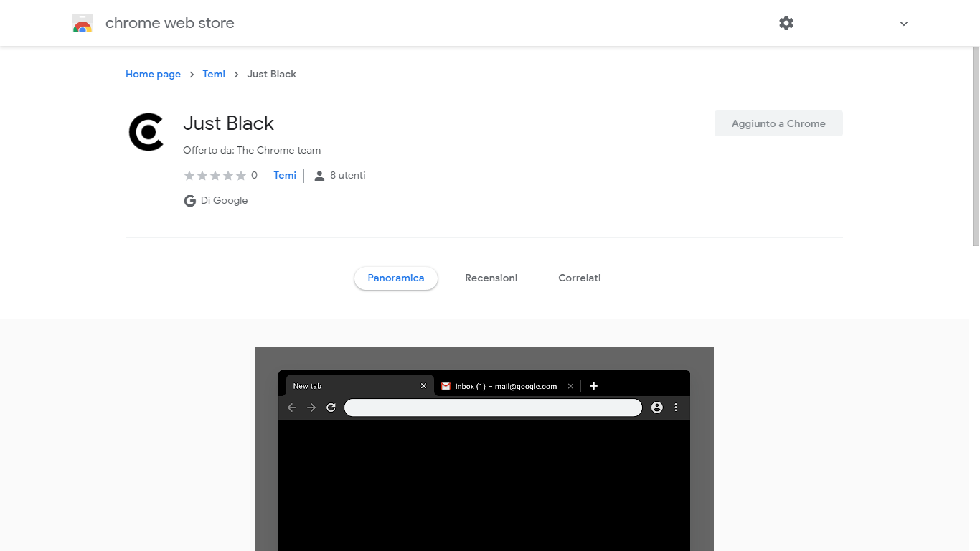980x551 pixels.
Task: Click the users icon beside '8 utenti'
Action: click(x=319, y=174)
